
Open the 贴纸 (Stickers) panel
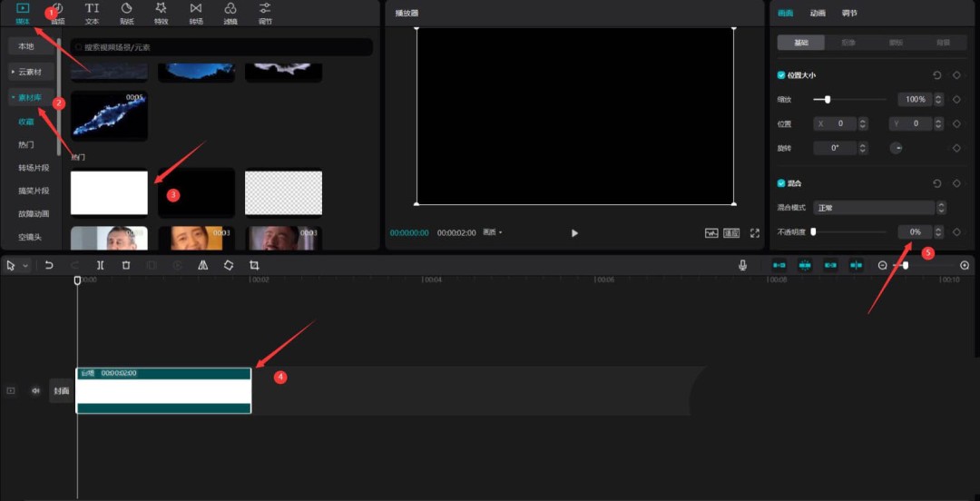click(126, 13)
